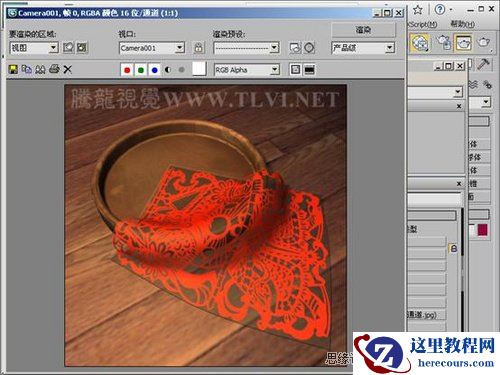Click the star favorites icon
Viewport: 500px width, 375px height.
click(x=418, y=10)
